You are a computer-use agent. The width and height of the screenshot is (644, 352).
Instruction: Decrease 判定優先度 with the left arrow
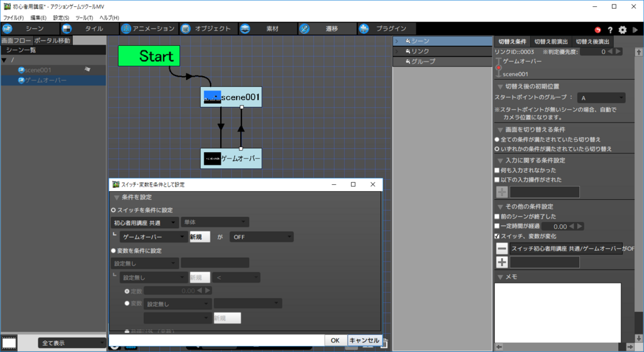610,52
